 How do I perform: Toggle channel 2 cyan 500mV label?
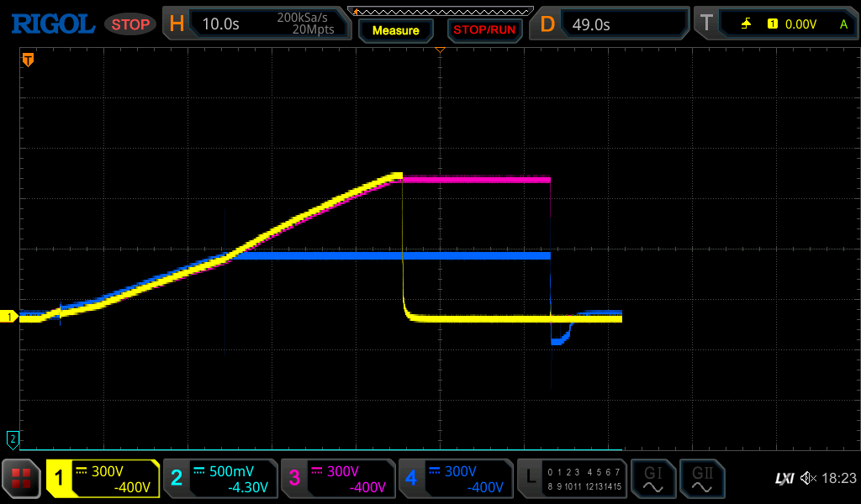[x=220, y=479]
